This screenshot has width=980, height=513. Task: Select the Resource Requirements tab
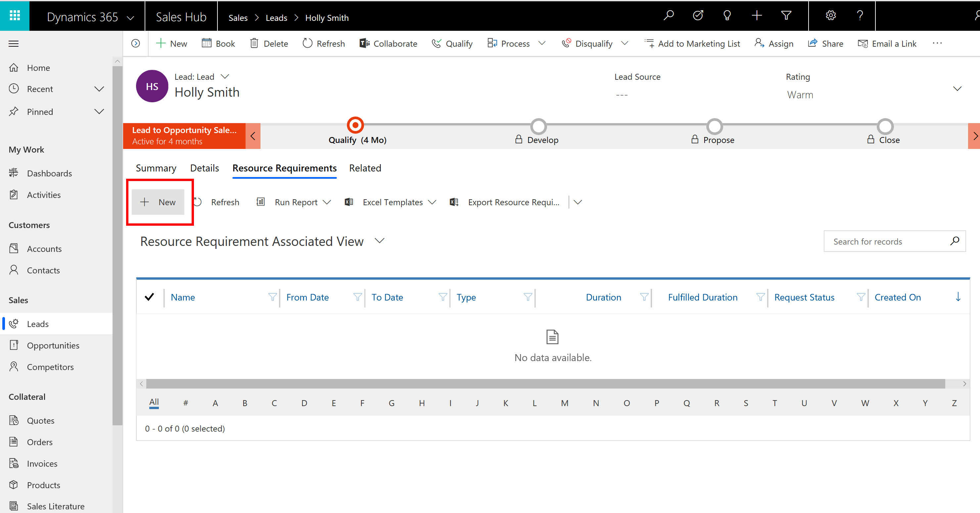[x=284, y=168]
